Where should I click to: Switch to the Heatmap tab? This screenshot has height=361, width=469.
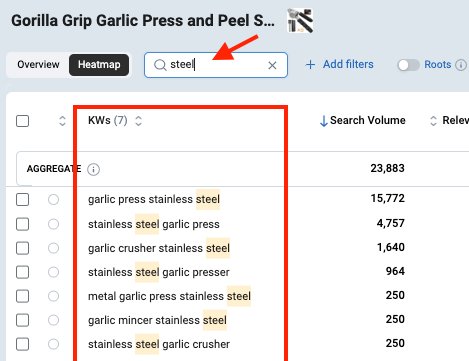tap(99, 65)
